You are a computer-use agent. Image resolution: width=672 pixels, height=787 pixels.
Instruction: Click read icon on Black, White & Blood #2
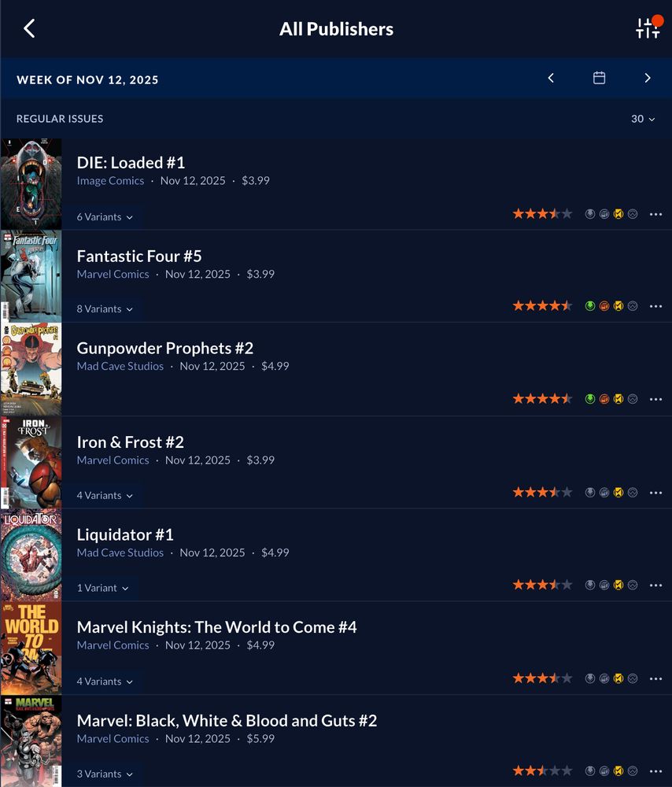(x=618, y=770)
